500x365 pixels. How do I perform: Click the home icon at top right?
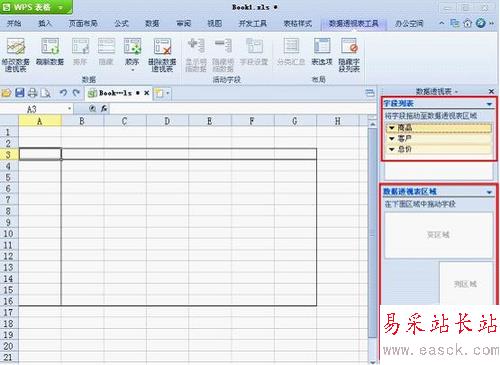point(468,23)
